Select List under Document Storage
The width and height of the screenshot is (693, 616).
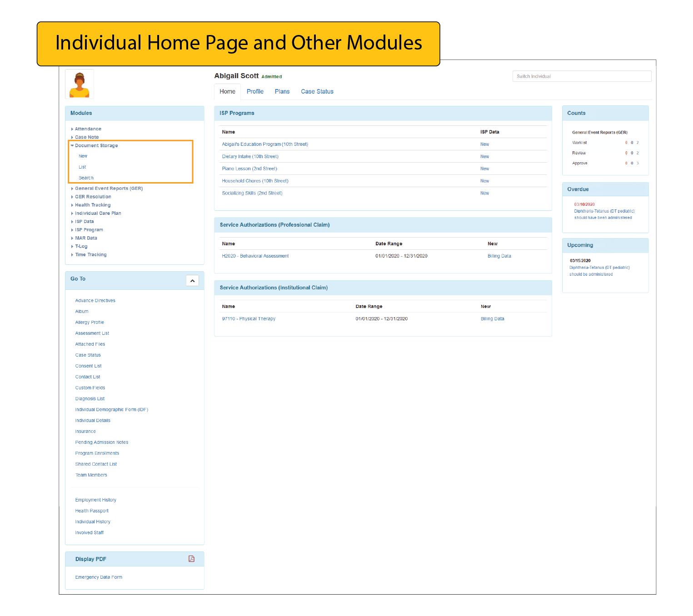click(82, 167)
